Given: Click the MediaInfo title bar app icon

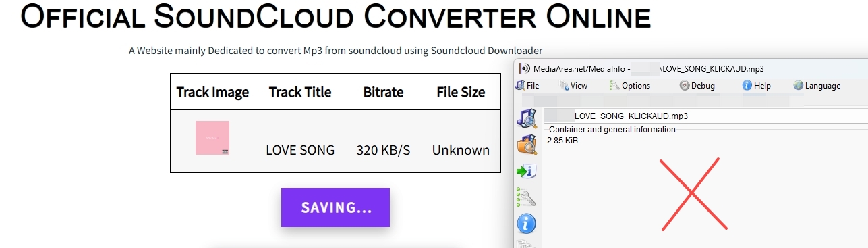Looking at the screenshot, I should coord(525,68).
